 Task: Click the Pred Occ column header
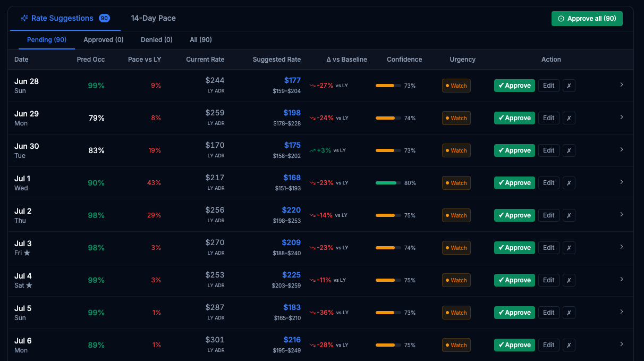click(x=91, y=60)
